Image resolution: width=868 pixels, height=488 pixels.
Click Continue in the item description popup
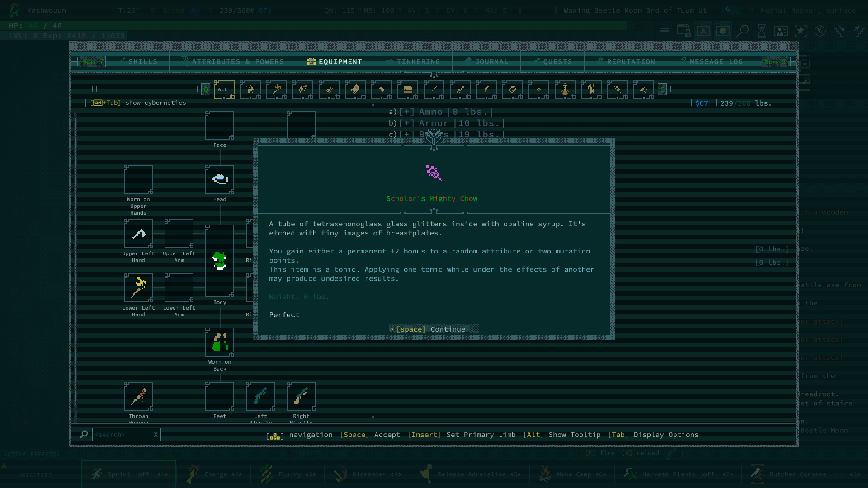434,329
